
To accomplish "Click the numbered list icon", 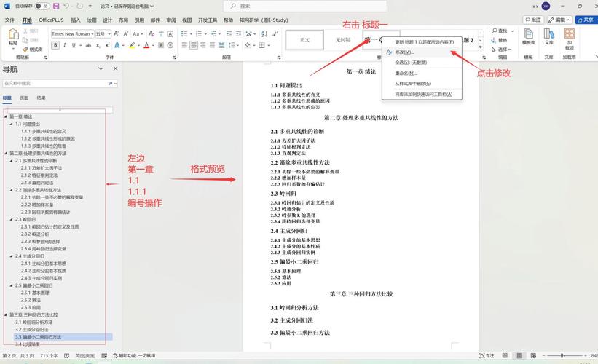I will pos(198,34).
